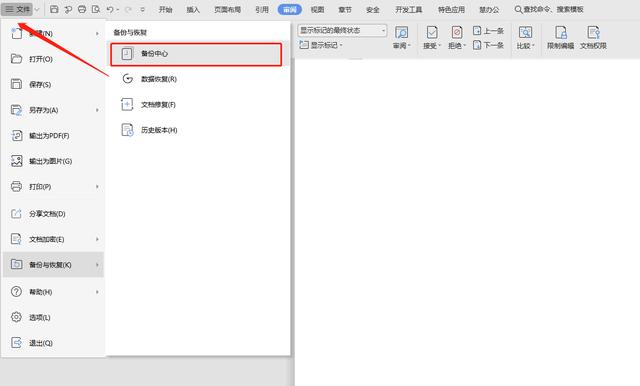Switch to the 插入 tab
The height and width of the screenshot is (386, 640).
(x=193, y=9)
